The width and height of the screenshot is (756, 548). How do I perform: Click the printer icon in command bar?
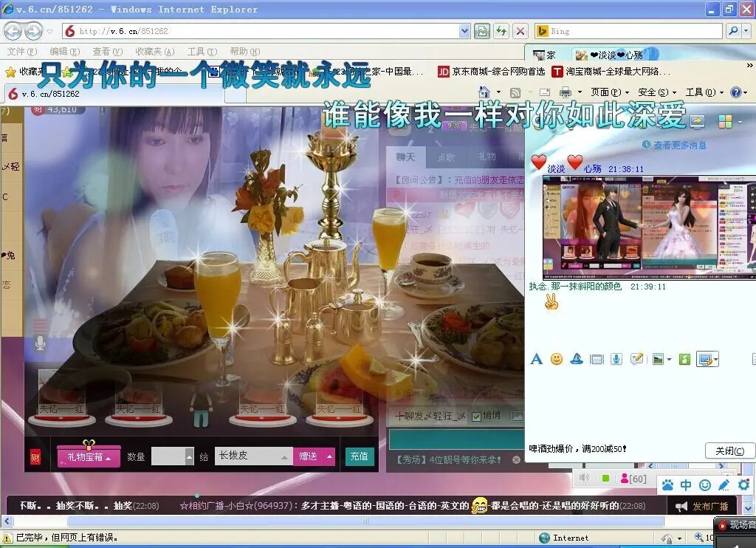pos(566,92)
